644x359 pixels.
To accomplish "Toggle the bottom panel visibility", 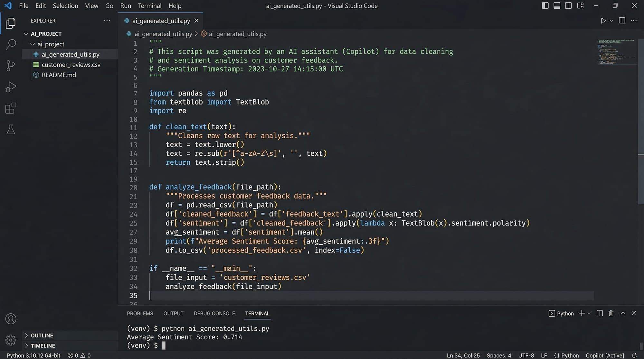I will pos(557,6).
